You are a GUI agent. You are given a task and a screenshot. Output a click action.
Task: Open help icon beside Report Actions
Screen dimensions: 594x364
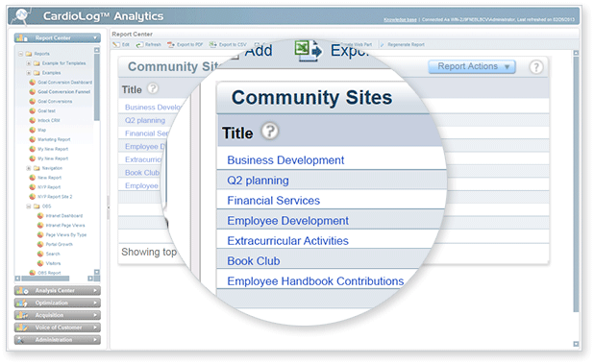pos(535,67)
